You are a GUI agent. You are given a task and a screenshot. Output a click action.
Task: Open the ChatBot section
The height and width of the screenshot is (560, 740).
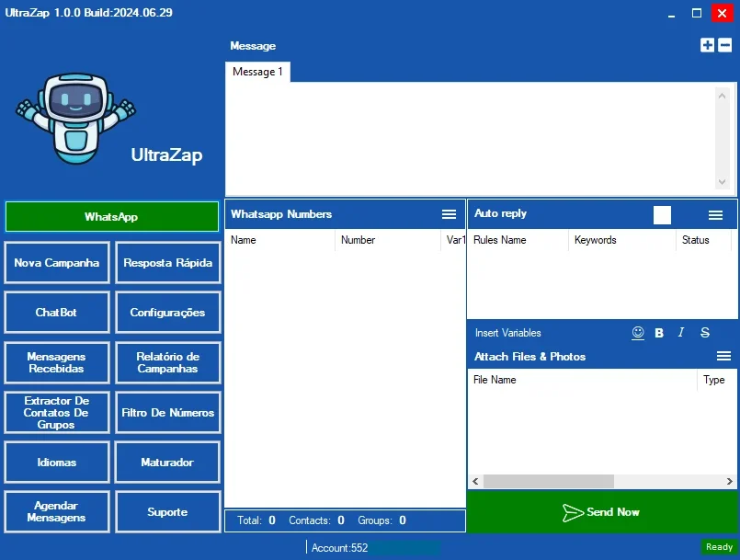point(57,312)
